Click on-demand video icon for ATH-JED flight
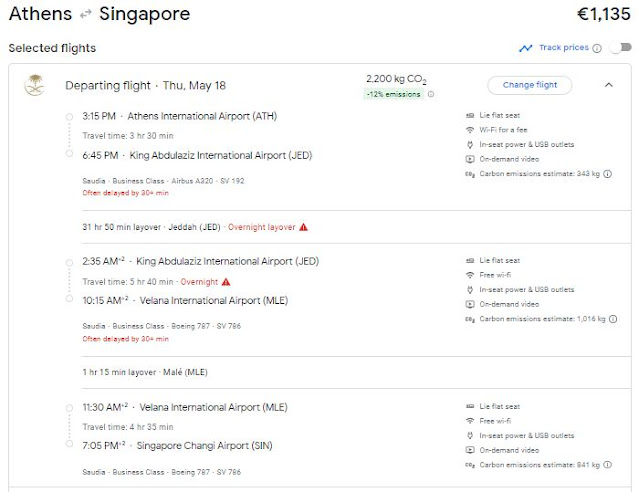The image size is (639, 492). coord(470,159)
